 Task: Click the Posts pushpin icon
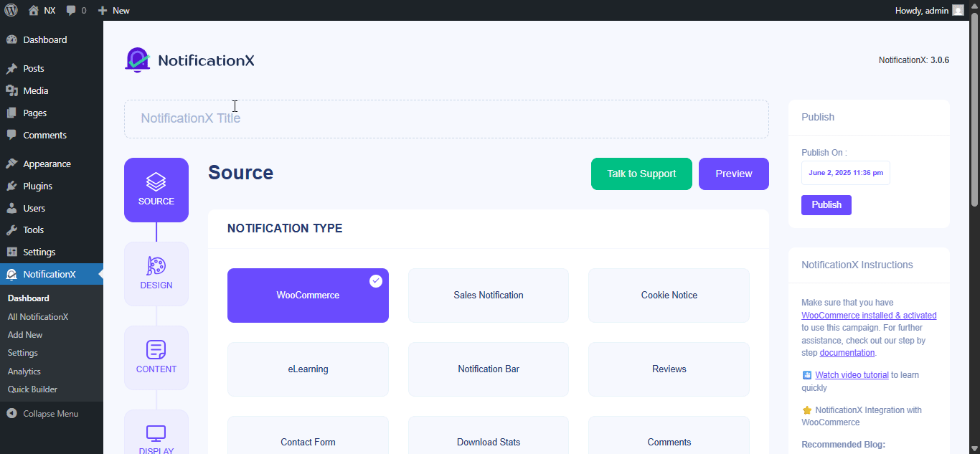11,69
